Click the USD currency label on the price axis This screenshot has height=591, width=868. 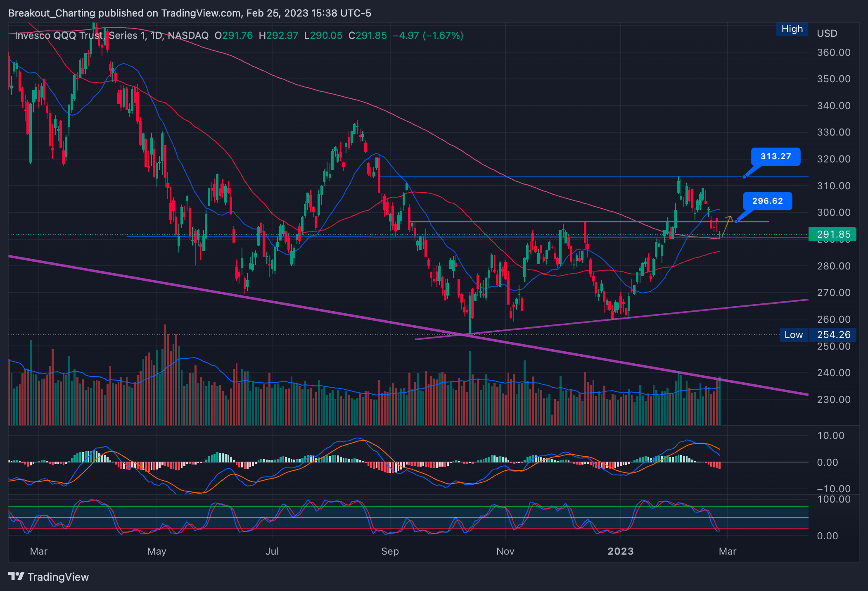tap(827, 33)
